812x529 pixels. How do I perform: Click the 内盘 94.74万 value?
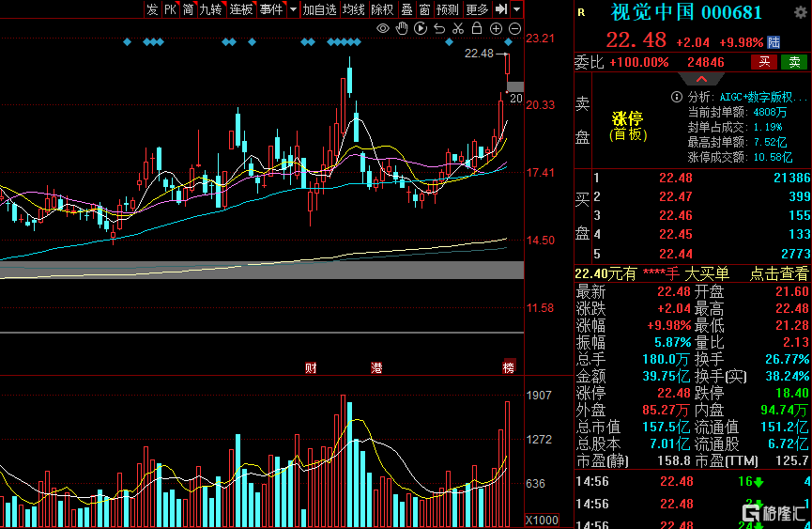point(784,410)
